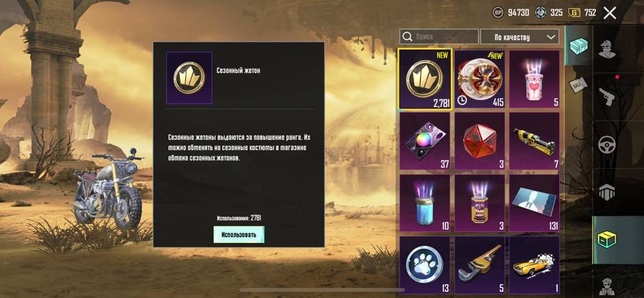Click the Использовать button
644x298 pixels.
coord(239,235)
